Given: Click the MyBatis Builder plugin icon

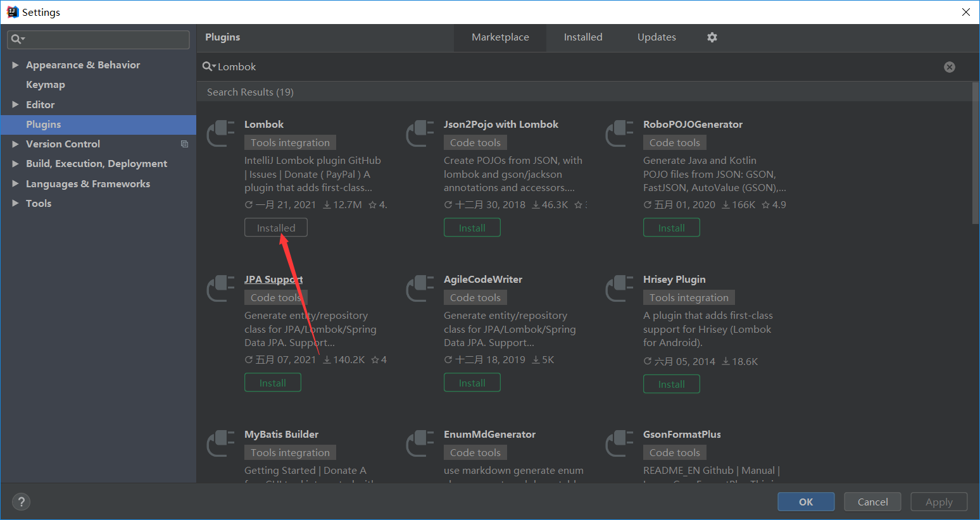Looking at the screenshot, I should 221,443.
